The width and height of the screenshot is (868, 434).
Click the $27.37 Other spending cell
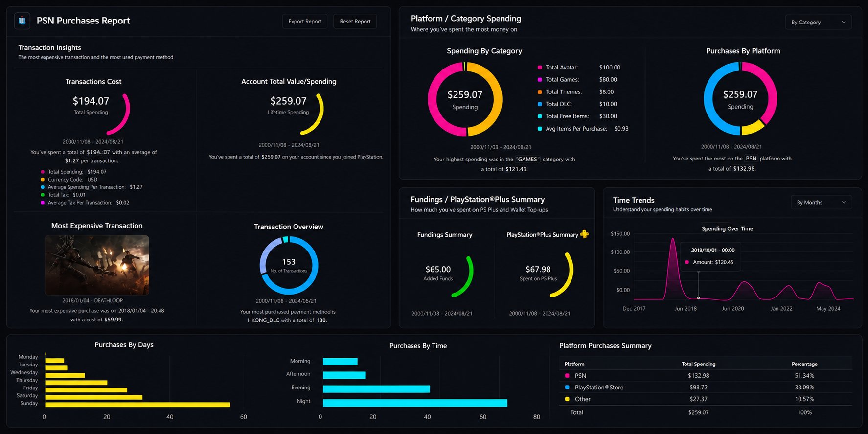click(698, 399)
